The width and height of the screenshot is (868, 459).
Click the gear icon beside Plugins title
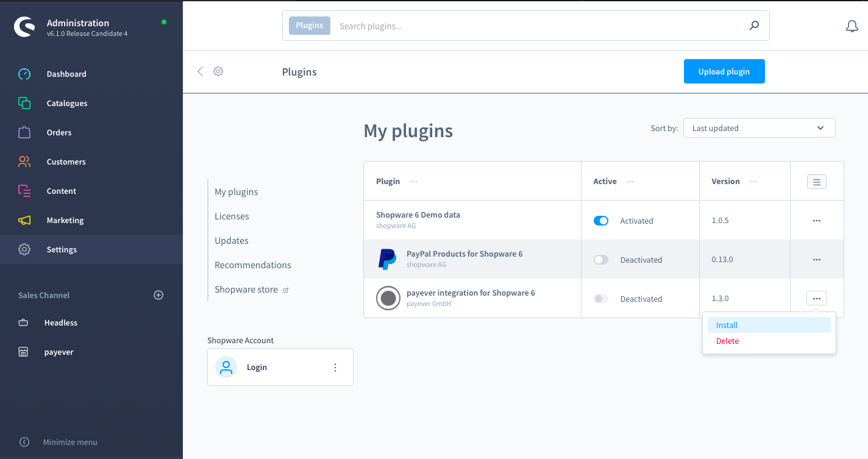click(x=218, y=71)
